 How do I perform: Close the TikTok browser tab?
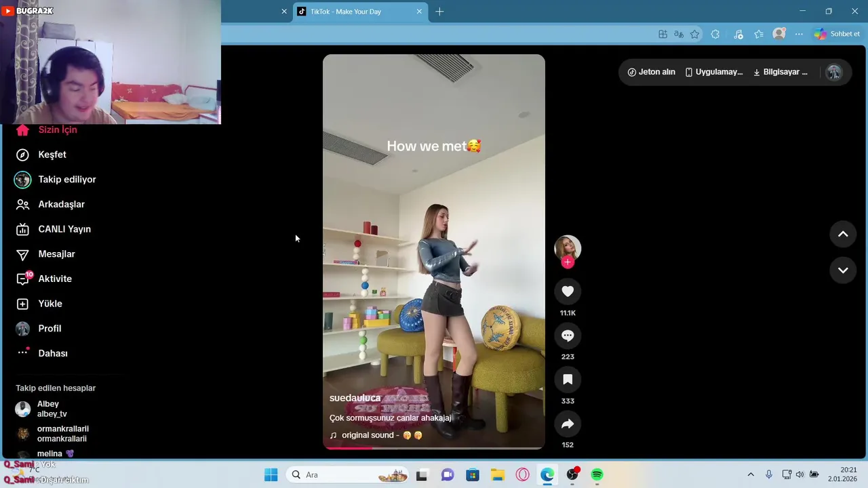(419, 12)
